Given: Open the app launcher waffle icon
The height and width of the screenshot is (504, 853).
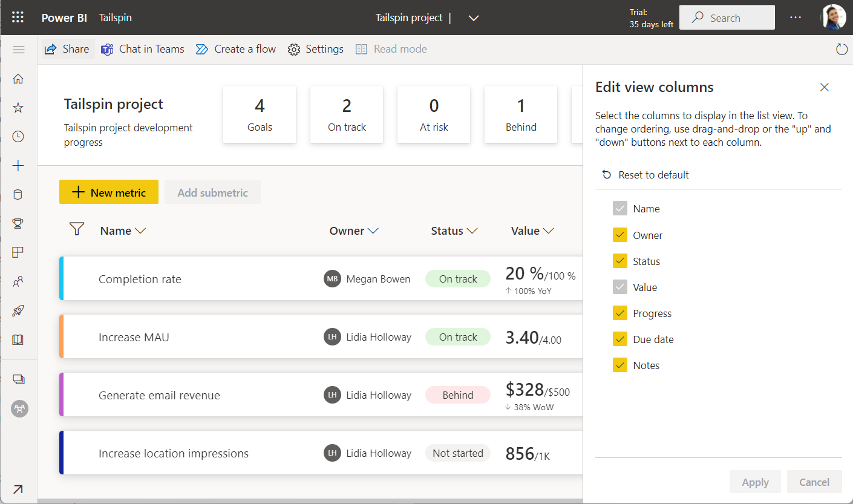Looking at the screenshot, I should coord(18,18).
